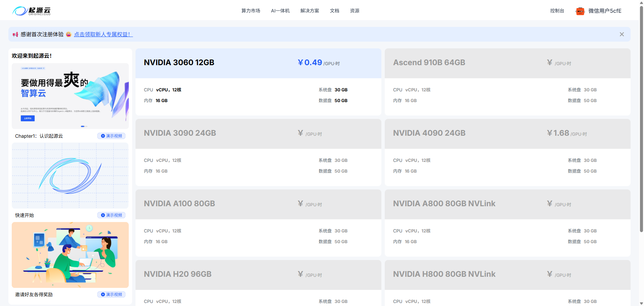Open the 解决方案 menu item
The height and width of the screenshot is (306, 644).
(310, 11)
